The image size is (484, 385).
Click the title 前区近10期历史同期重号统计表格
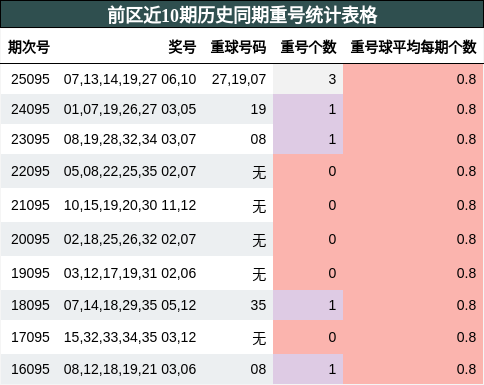[242, 15]
